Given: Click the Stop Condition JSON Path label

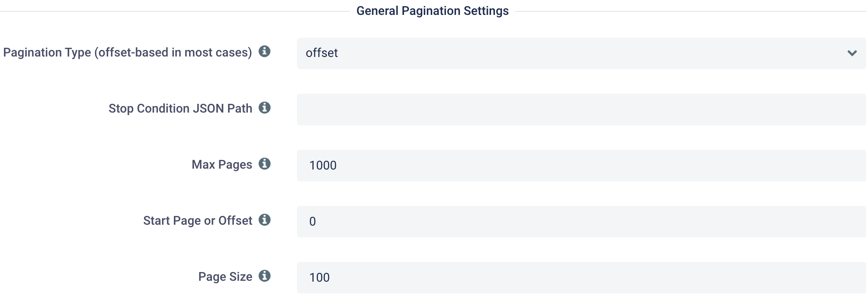Looking at the screenshot, I should [180, 108].
